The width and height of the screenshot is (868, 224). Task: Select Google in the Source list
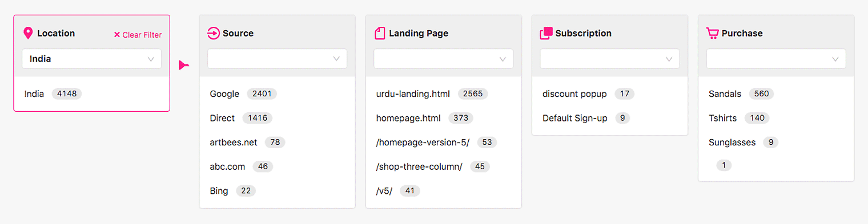pos(224,93)
